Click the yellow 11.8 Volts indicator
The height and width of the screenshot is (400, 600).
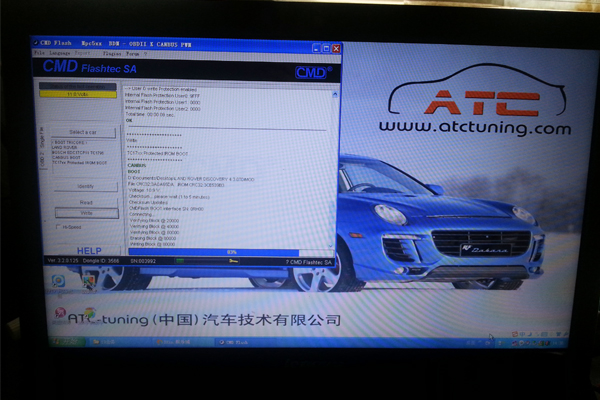coord(78,94)
